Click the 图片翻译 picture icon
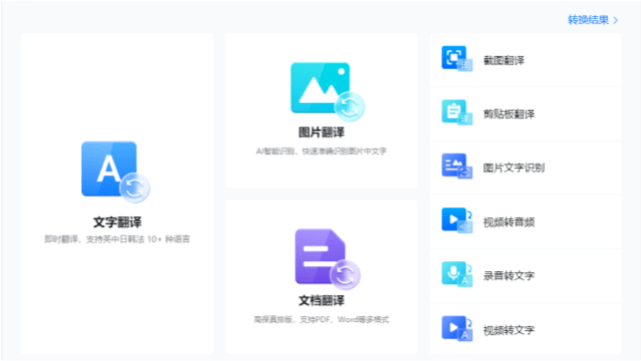641x361 pixels. 327,92
